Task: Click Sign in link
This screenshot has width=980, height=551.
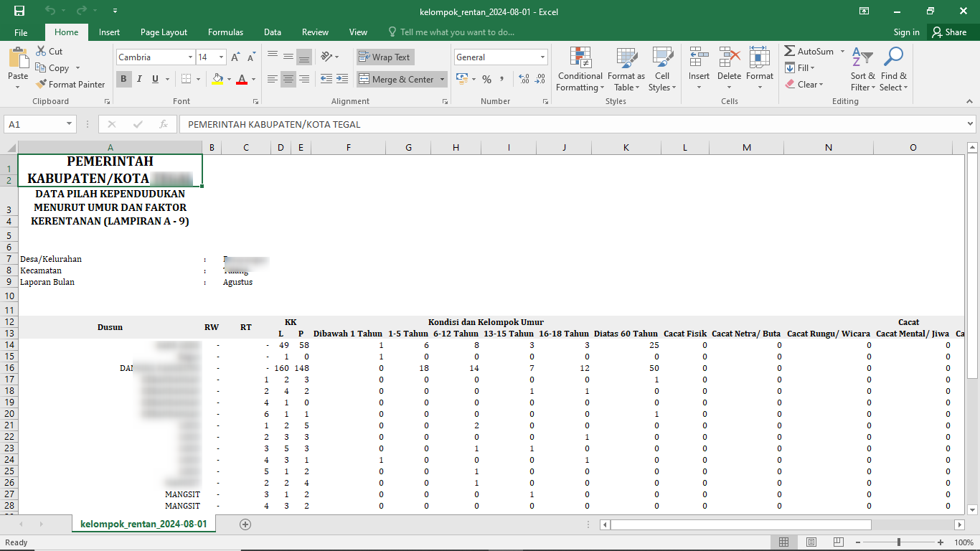Action: point(906,32)
